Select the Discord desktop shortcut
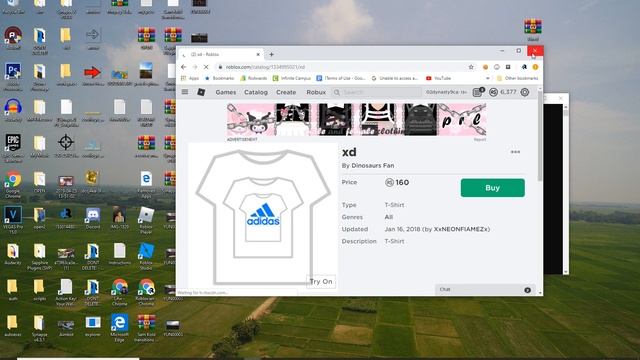The width and height of the screenshot is (640, 360). 93,218
